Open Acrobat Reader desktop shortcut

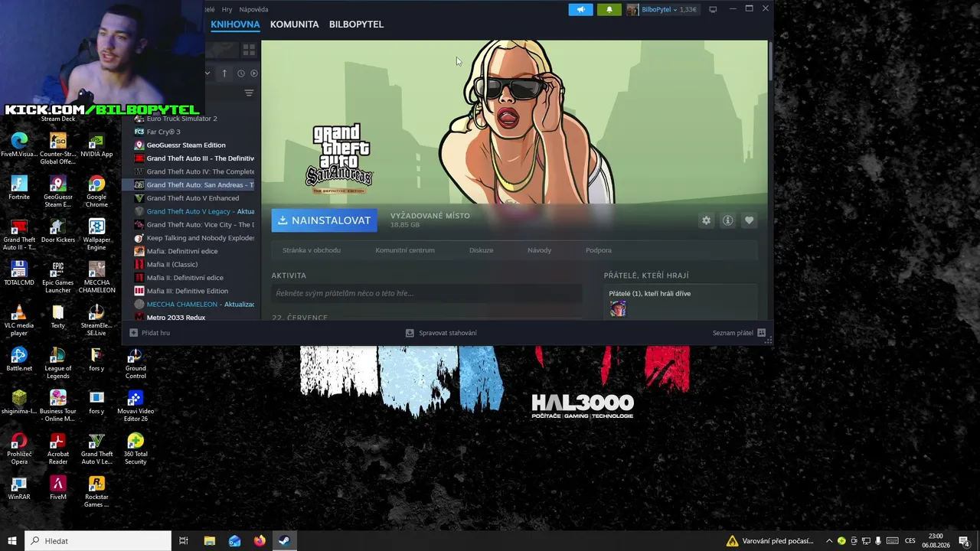[57, 449]
